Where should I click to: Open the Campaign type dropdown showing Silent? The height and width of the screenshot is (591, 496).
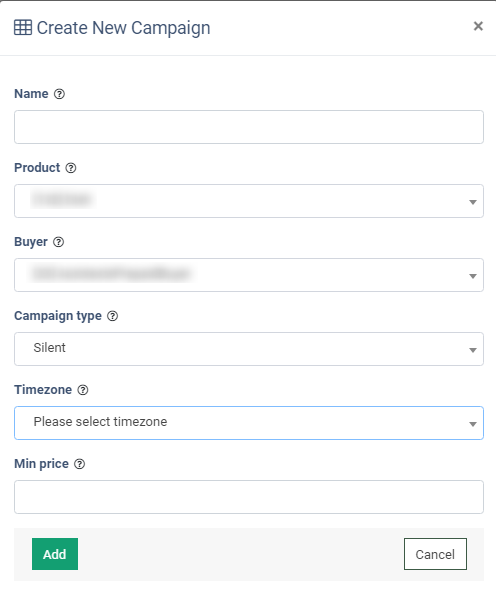(x=249, y=349)
